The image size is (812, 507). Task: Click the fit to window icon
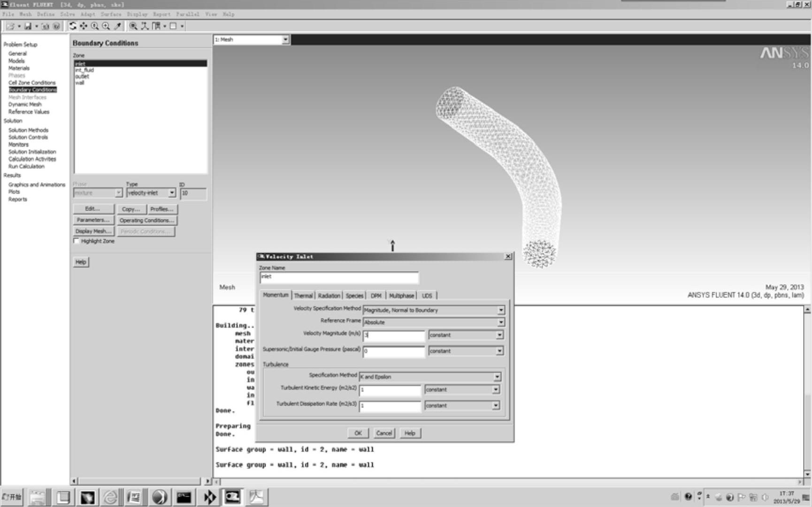tap(133, 26)
